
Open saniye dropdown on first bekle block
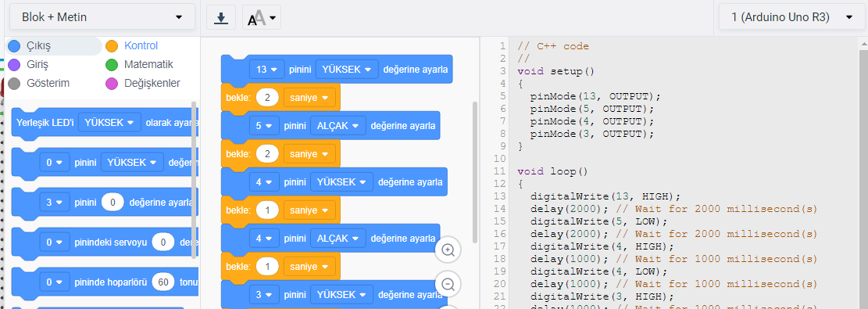click(309, 99)
